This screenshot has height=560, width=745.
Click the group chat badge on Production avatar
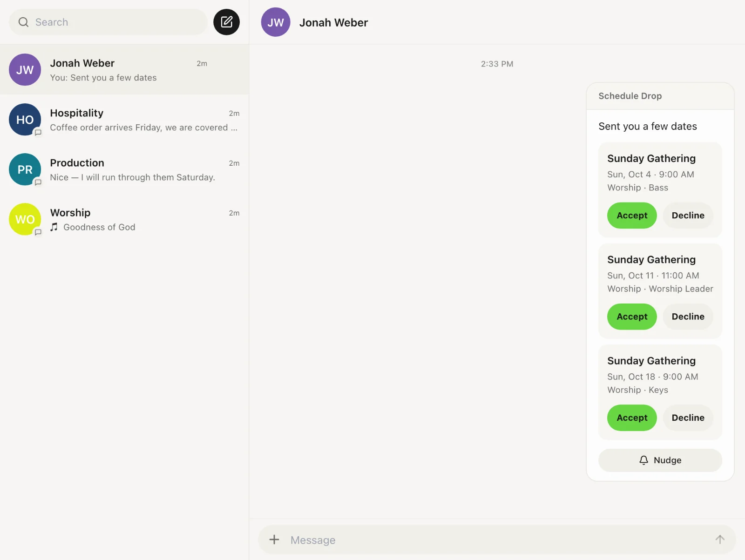[38, 182]
